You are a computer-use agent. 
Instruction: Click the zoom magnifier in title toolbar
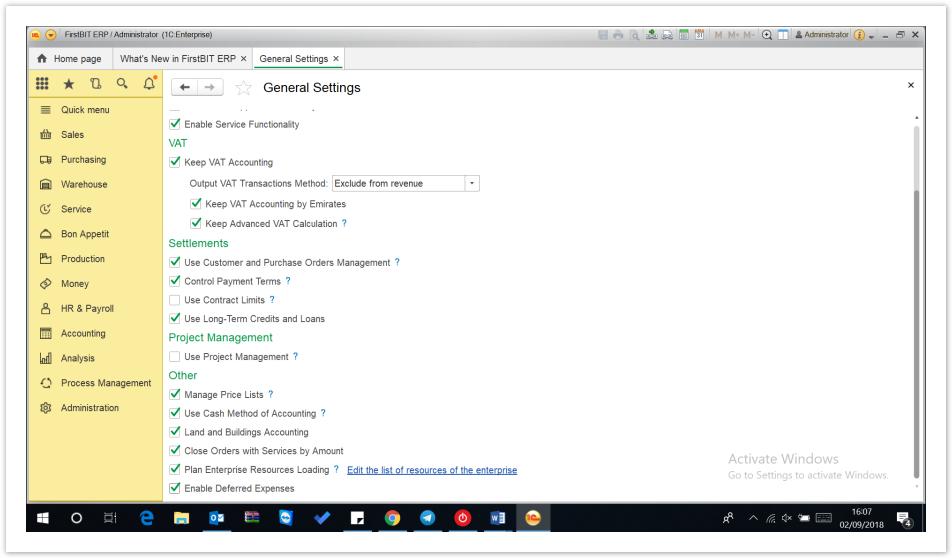click(767, 35)
